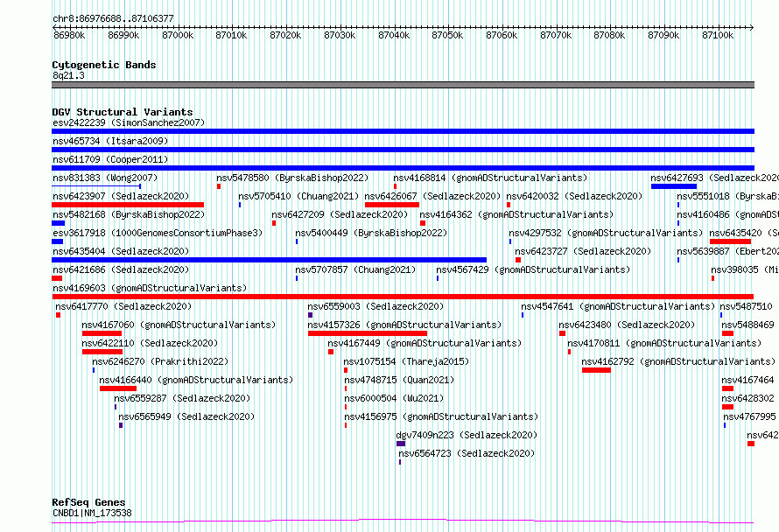Select nsv6427209 (Sedlazeck2020) label
Image resolution: width=779 pixels, height=532 pixels.
340,214
